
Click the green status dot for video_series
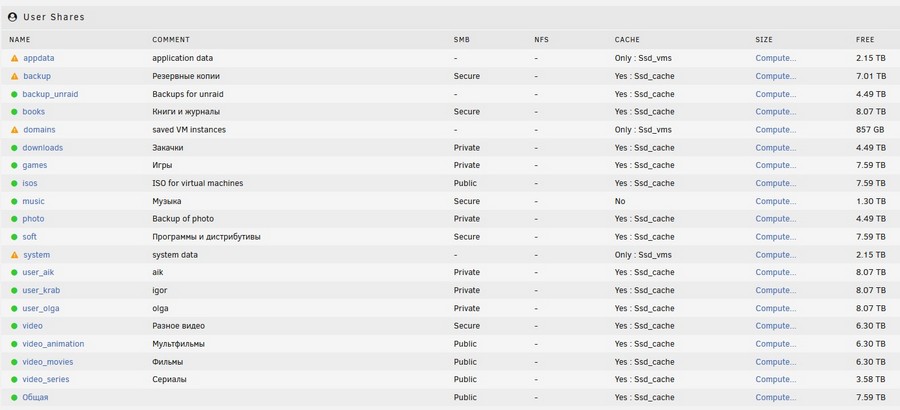pos(14,380)
